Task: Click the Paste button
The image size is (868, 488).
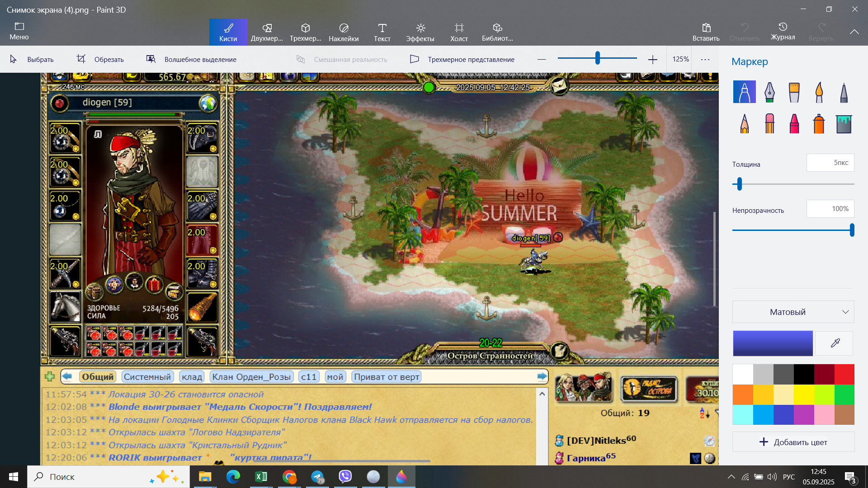Action: click(x=706, y=32)
